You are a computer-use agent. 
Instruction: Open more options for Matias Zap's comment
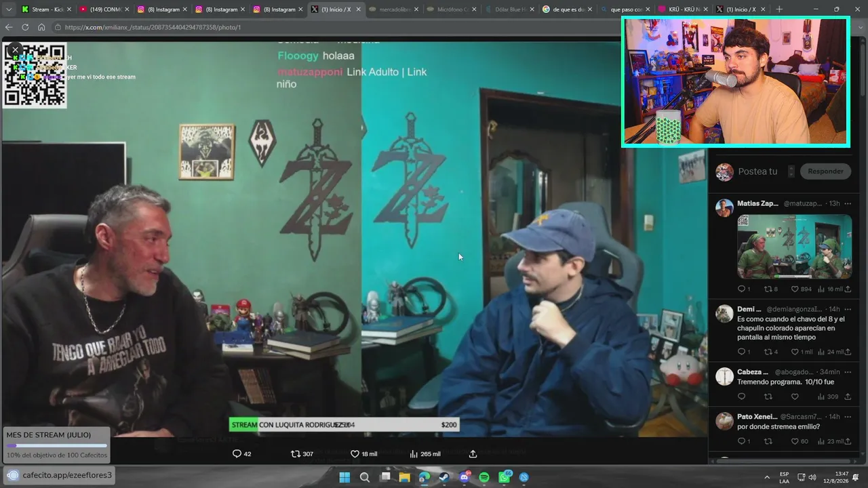tap(848, 203)
